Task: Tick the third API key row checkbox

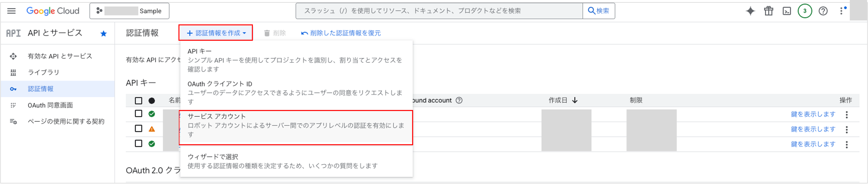Action: tap(138, 144)
